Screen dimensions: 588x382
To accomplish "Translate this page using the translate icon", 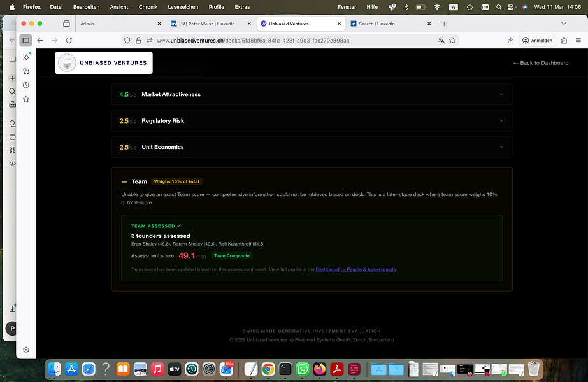I will [441, 41].
